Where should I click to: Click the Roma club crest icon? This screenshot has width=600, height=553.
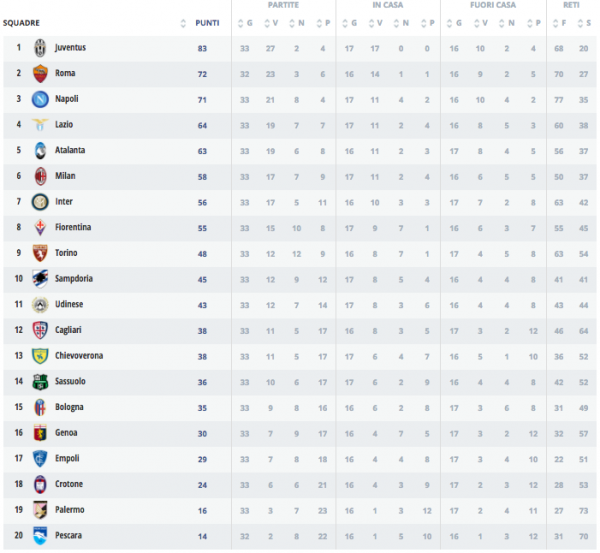41,73
